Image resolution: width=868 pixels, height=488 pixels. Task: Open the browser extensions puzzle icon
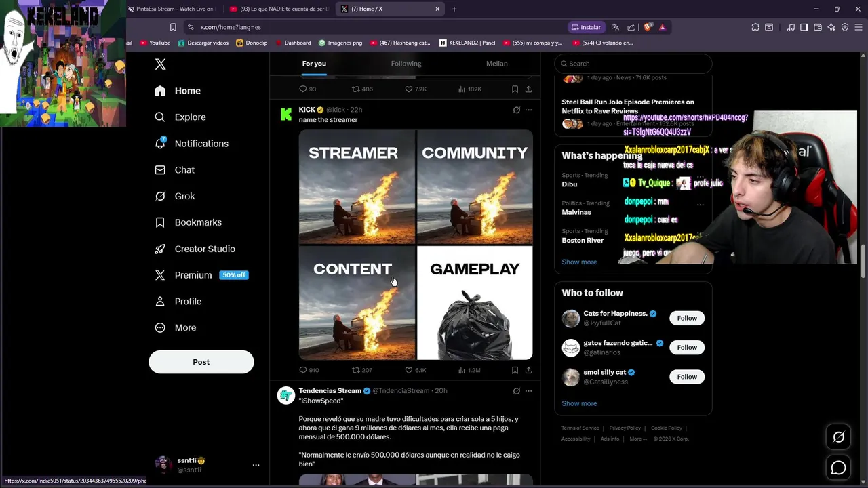[755, 27]
